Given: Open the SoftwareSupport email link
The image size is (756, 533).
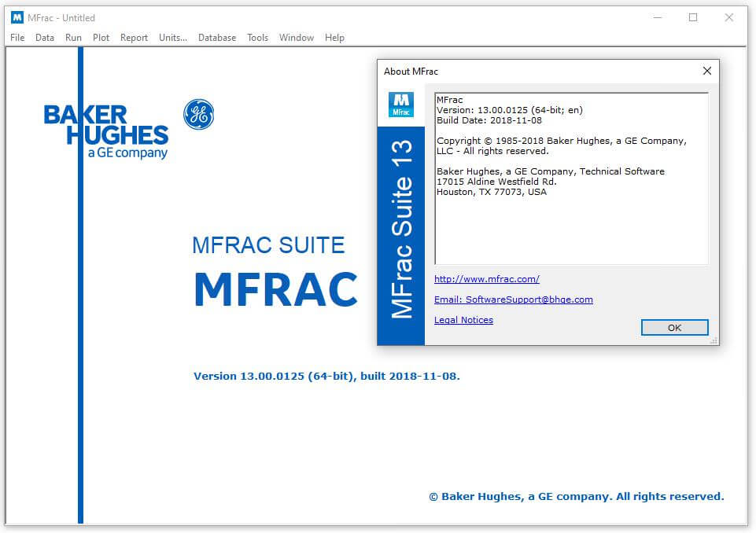Looking at the screenshot, I should click(x=513, y=300).
